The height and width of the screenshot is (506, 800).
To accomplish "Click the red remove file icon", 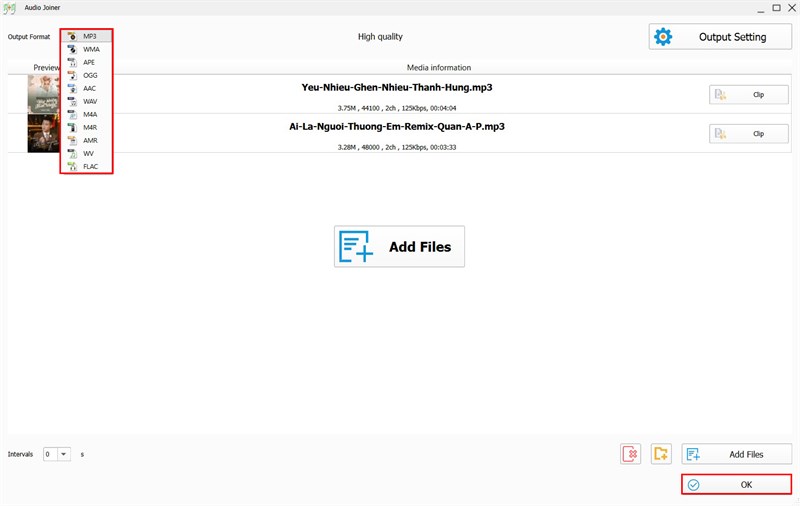I will coord(630,454).
